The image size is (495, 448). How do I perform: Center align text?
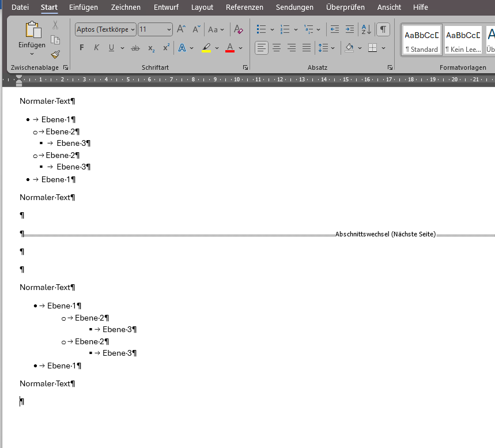pyautogui.click(x=277, y=48)
